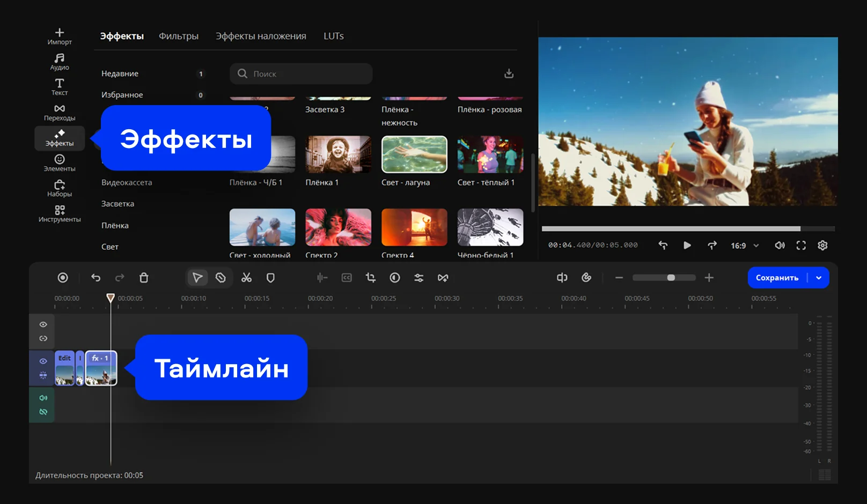Select the Плёнка 1 effect thumbnail

click(338, 154)
